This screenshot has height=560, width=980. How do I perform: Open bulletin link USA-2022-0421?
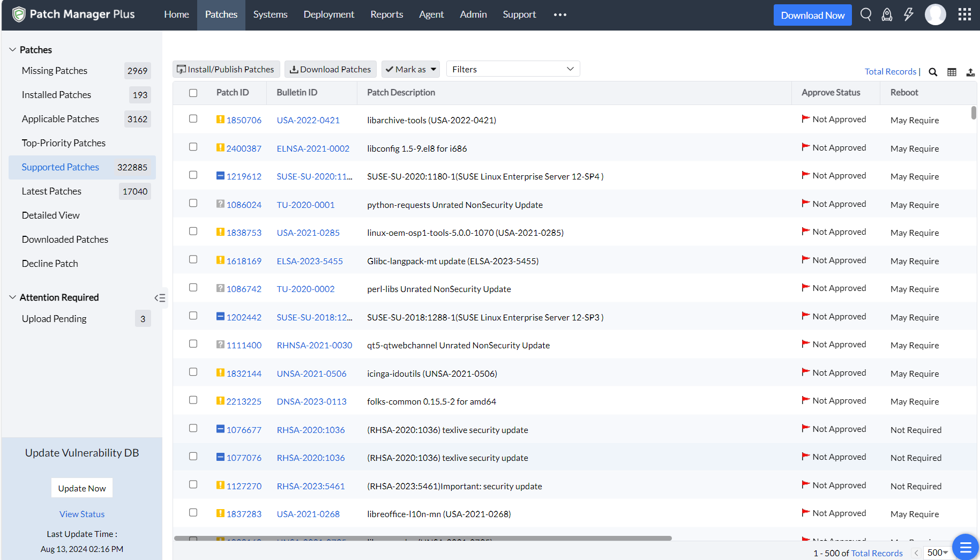coord(308,120)
